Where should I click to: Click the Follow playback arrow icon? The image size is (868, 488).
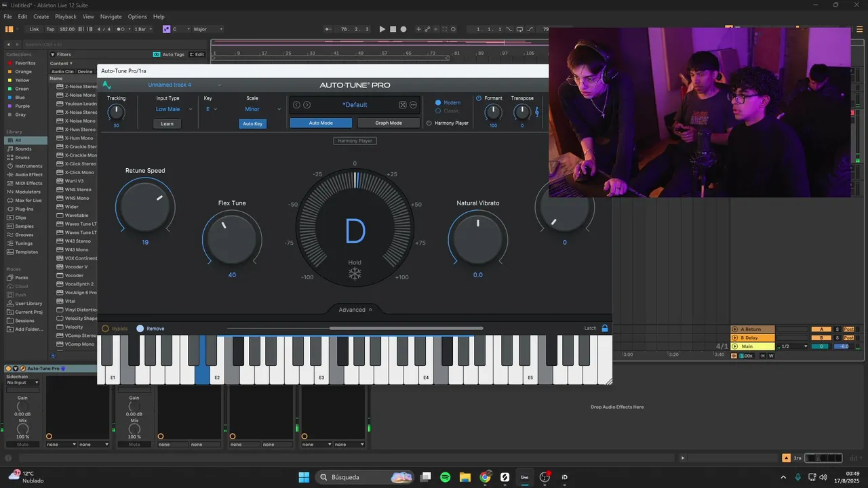[329, 29]
